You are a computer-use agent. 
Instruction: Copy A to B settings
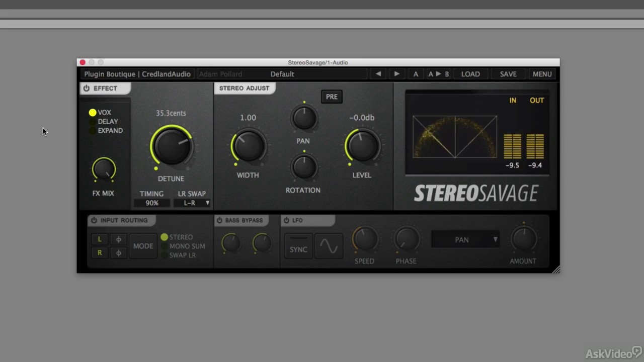[x=438, y=74]
